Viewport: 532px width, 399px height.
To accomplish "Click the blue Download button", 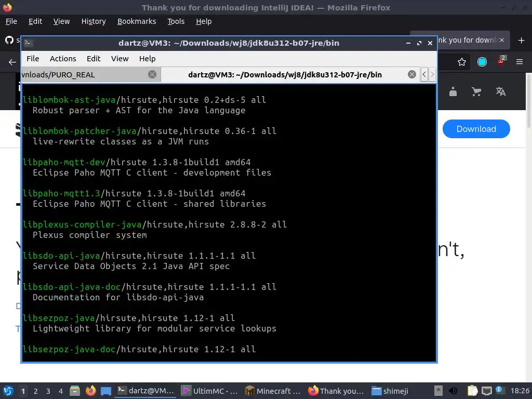I will click(476, 129).
